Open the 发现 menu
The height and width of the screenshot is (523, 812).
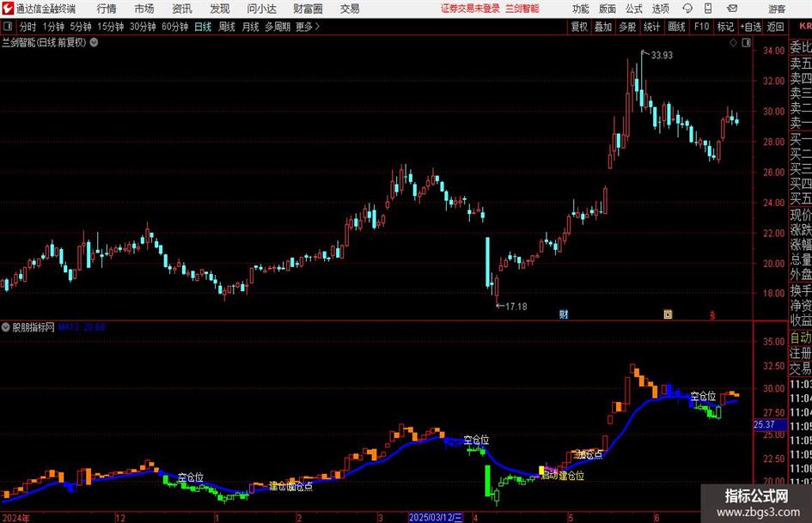220,9
